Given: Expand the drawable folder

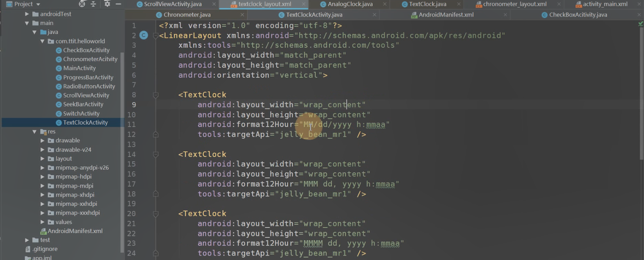Looking at the screenshot, I should (x=42, y=141).
